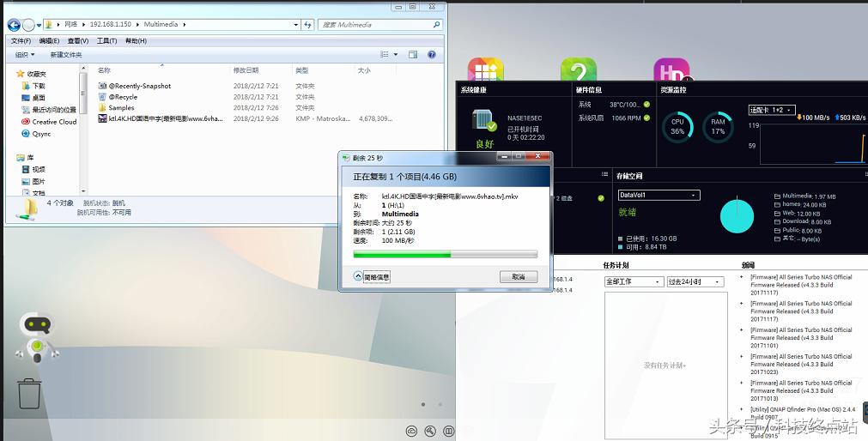The width and height of the screenshot is (868, 441).
Task: Select the @Recycle folder
Action: pyautogui.click(x=118, y=97)
